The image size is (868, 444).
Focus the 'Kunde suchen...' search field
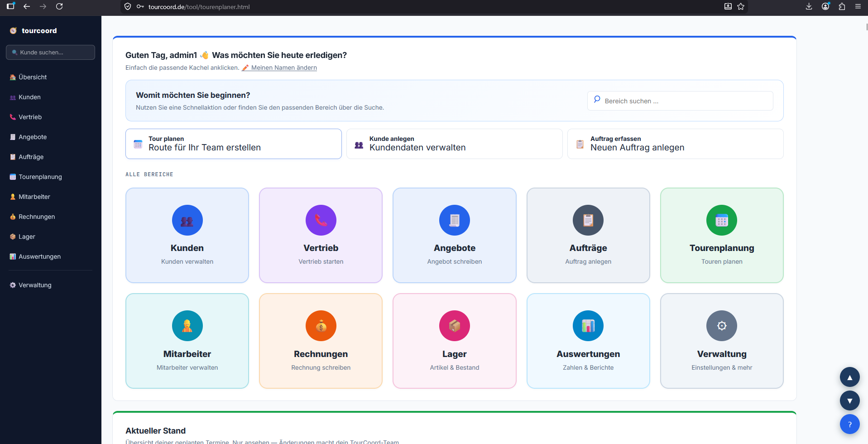tap(50, 52)
